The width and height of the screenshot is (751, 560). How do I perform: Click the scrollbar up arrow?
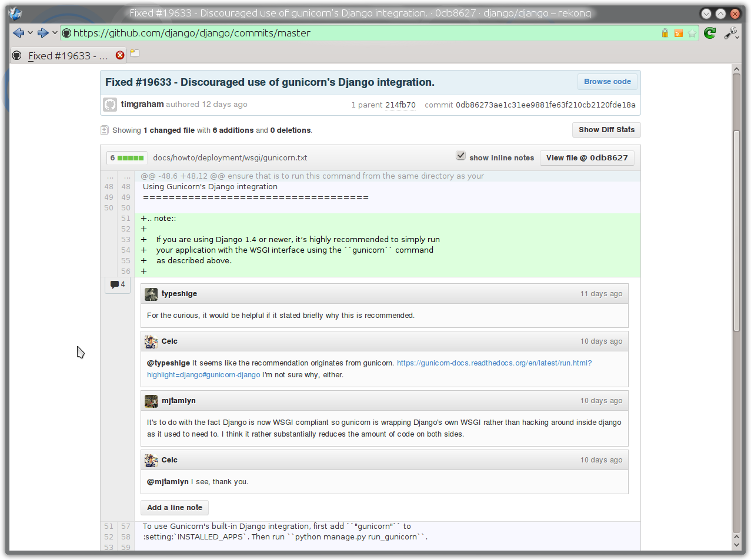click(x=736, y=69)
